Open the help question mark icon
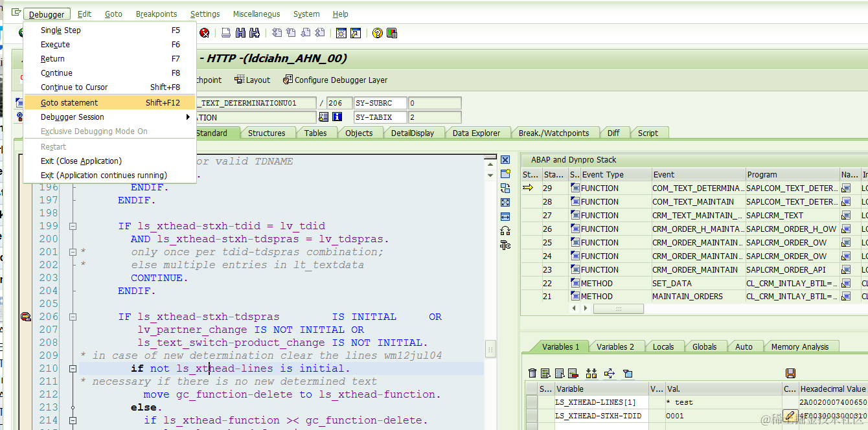 pyautogui.click(x=377, y=33)
